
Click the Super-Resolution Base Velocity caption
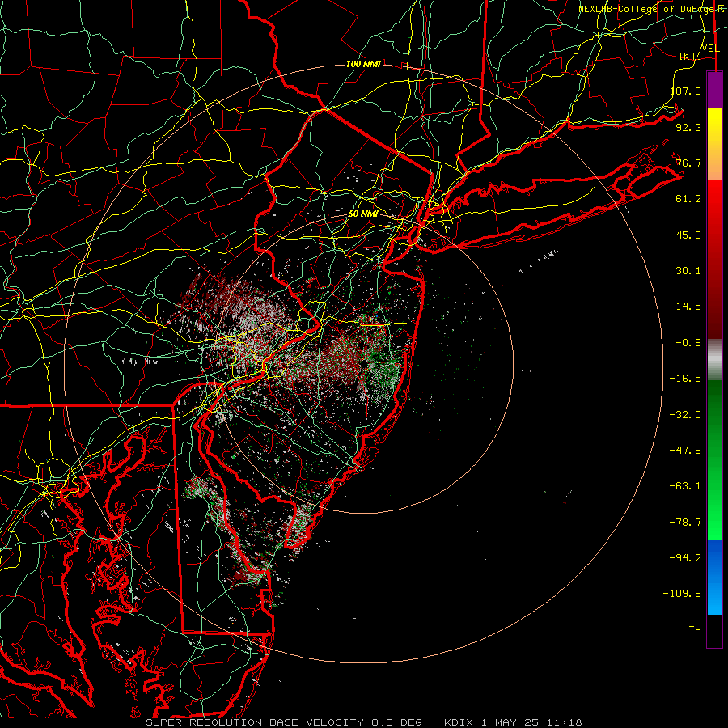click(x=363, y=722)
